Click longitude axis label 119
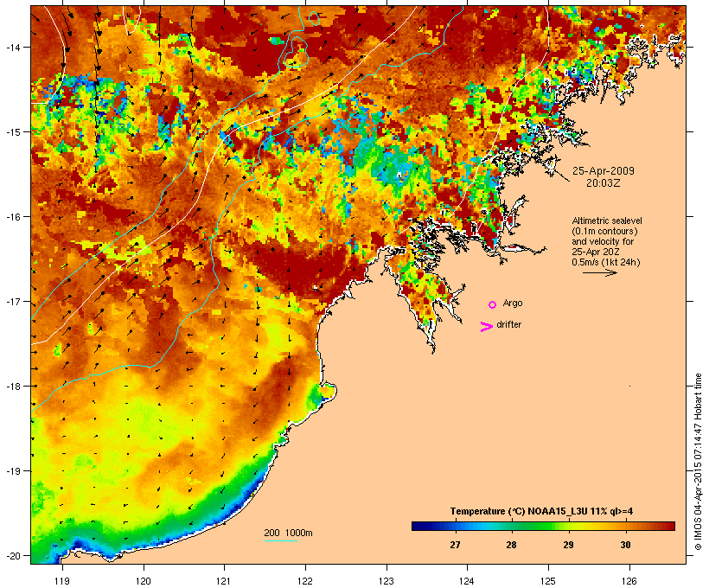 coord(62,581)
